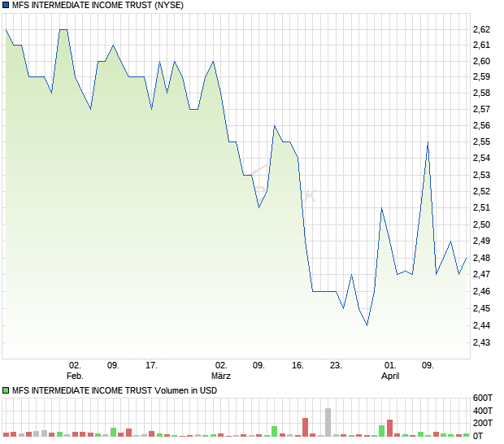This screenshot has height=444, width=504.
Task: Click the 2,44 price axis label
Action: click(481, 325)
